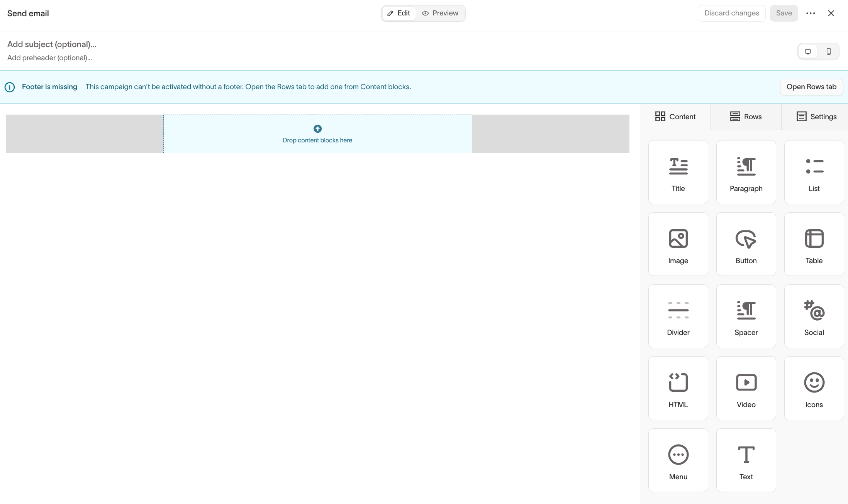Click the Add subject field

coord(52,44)
